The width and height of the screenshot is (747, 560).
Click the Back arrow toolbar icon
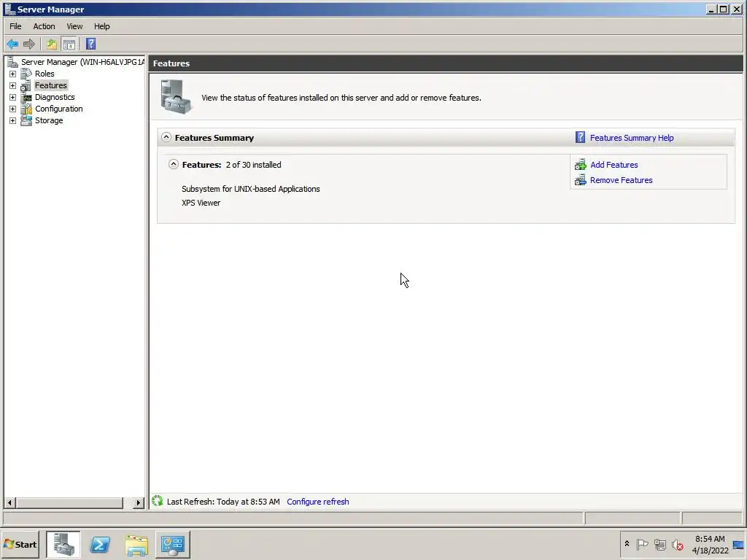pyautogui.click(x=12, y=44)
